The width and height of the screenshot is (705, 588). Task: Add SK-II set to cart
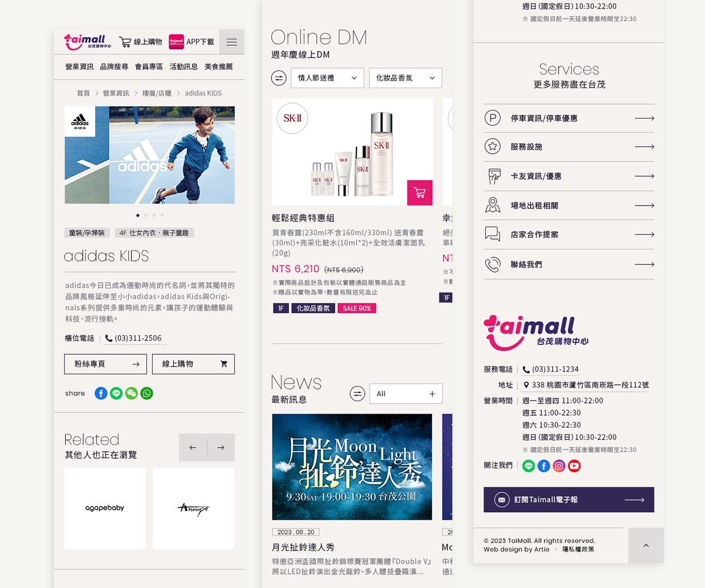[419, 193]
